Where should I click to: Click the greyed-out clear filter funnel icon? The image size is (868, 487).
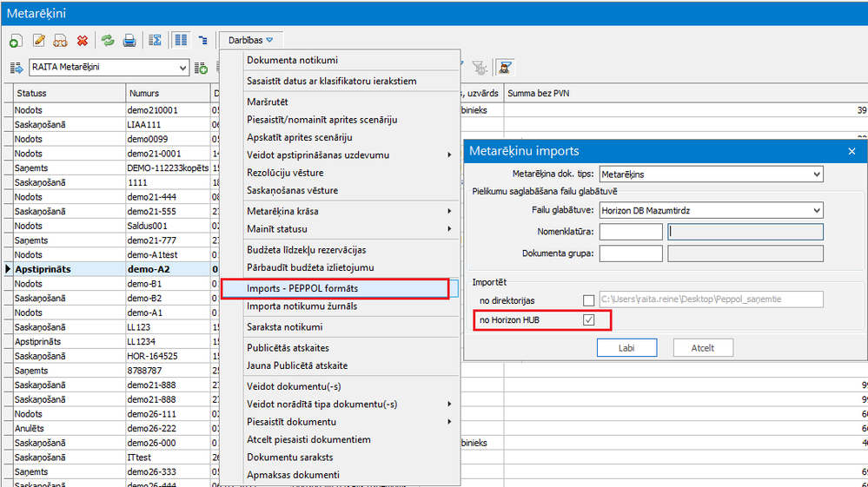tap(480, 68)
